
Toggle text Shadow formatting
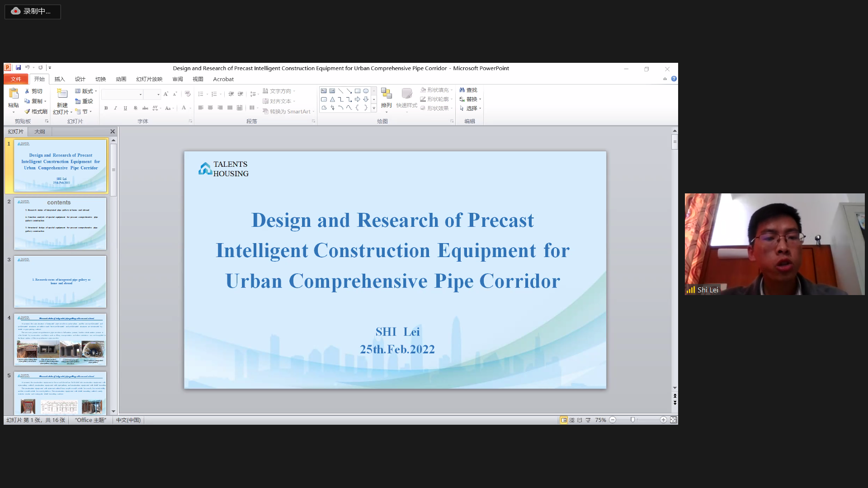pos(135,108)
